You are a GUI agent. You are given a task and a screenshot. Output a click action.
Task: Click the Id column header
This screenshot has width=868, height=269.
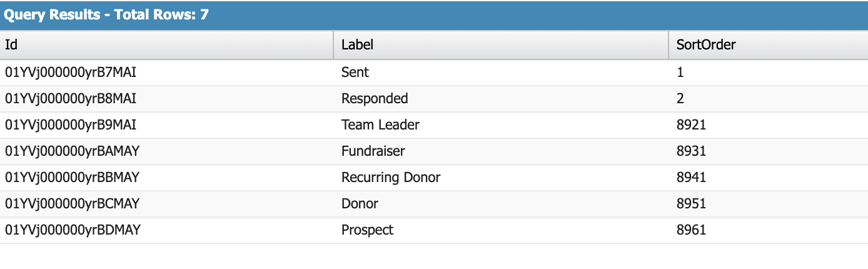click(x=11, y=45)
